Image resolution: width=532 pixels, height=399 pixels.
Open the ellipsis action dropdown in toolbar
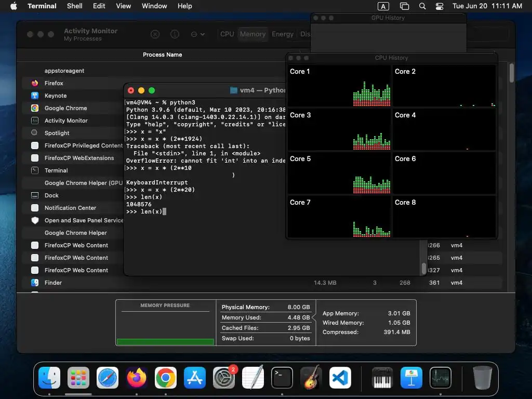pos(198,34)
